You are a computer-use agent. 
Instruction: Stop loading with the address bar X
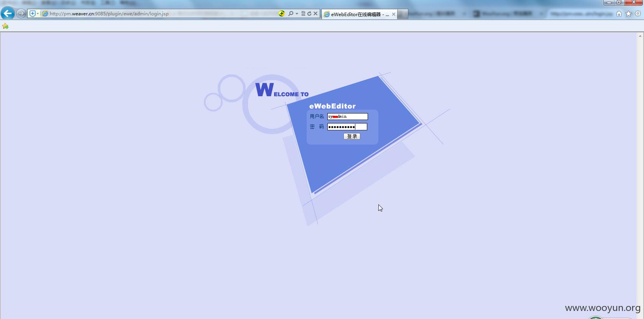tap(315, 13)
